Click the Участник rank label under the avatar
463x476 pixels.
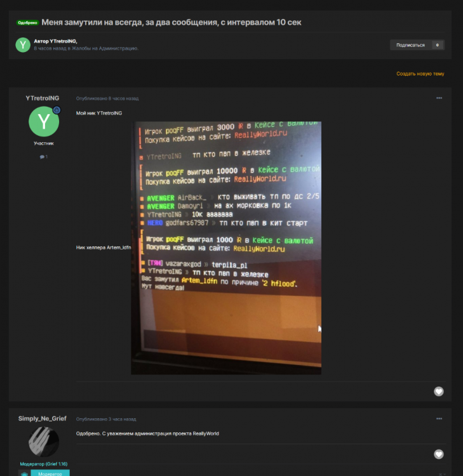point(44,143)
